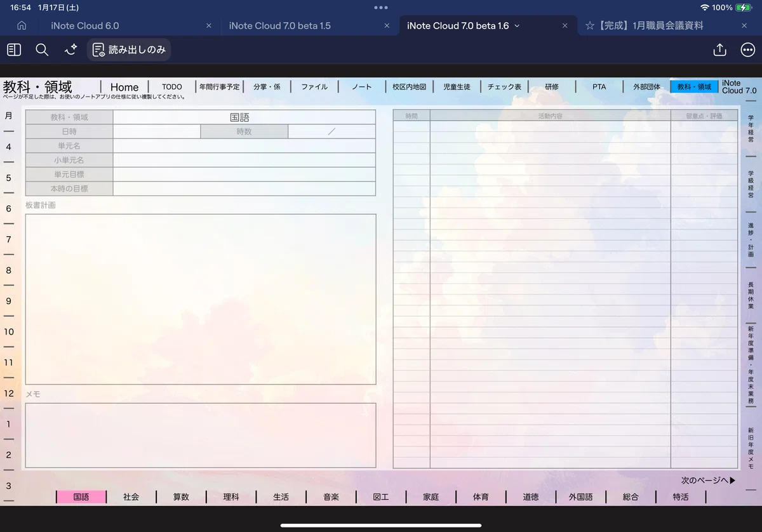Close the iNote Cloud 6.0 tab
This screenshot has height=532, width=762.
click(x=209, y=25)
